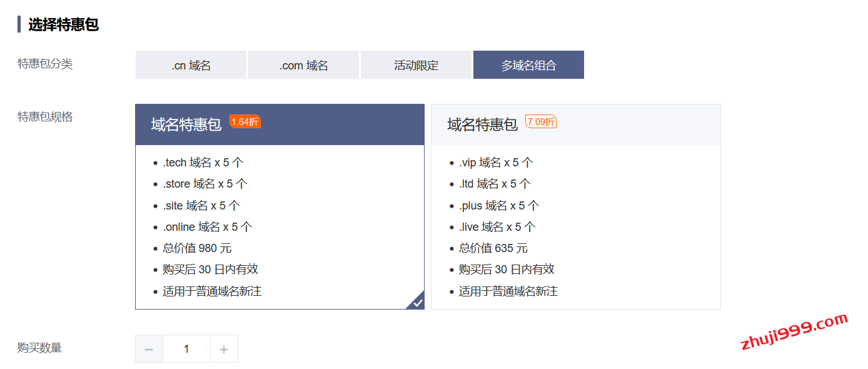Click the red zhuji999.com watermark
The image size is (868, 369).
tap(794, 331)
